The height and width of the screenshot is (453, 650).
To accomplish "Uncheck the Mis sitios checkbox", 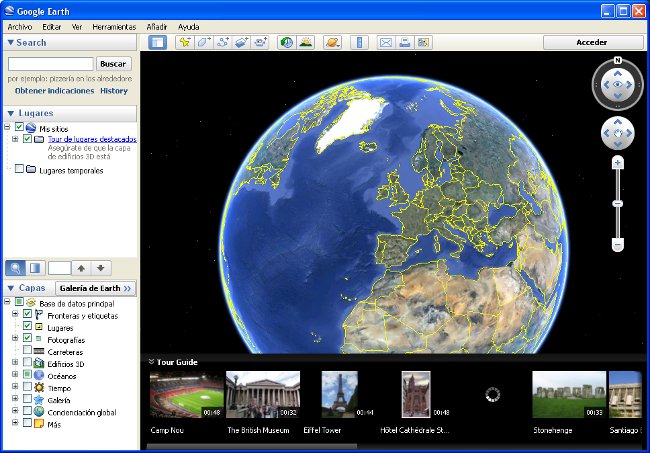I will [19, 126].
